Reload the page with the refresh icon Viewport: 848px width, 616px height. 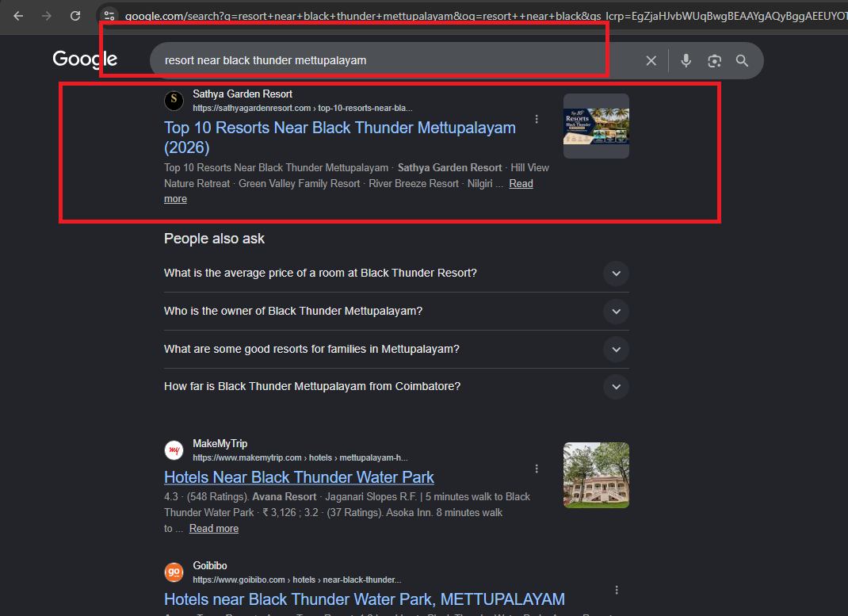(75, 16)
